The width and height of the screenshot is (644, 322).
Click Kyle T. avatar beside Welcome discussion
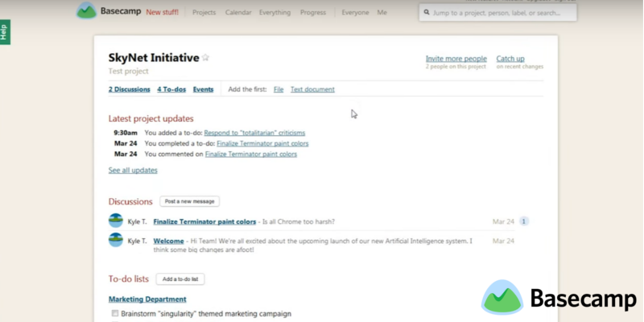pyautogui.click(x=115, y=240)
